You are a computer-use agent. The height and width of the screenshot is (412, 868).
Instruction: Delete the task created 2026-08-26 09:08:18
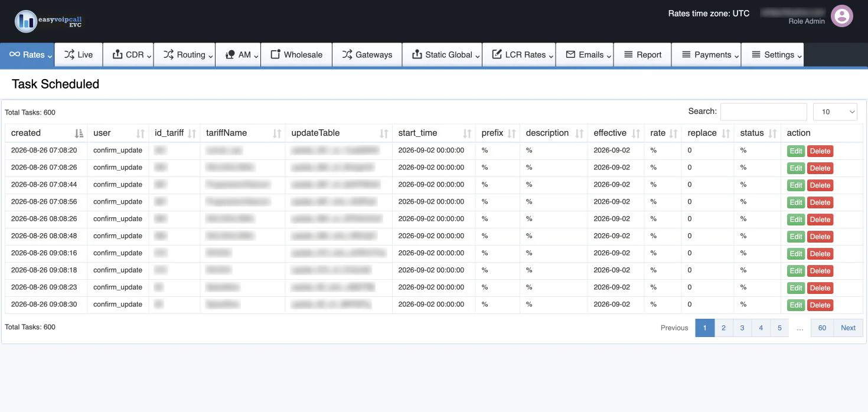pyautogui.click(x=820, y=271)
